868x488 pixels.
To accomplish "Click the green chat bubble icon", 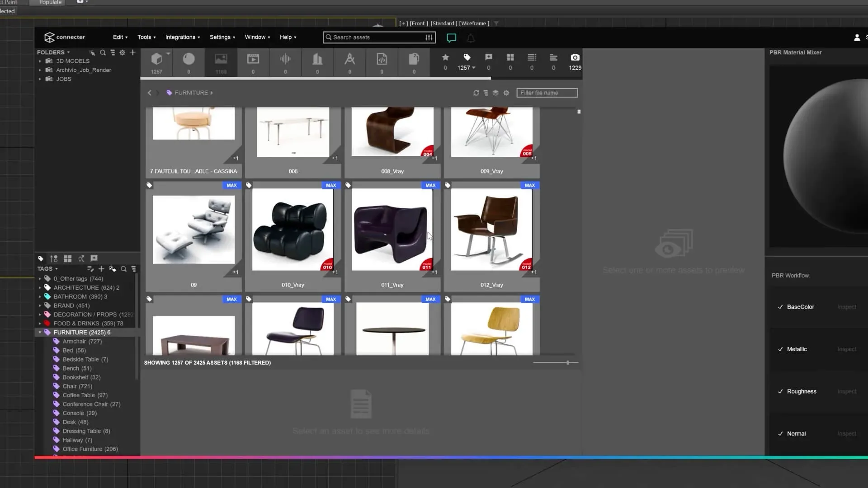I will point(451,38).
